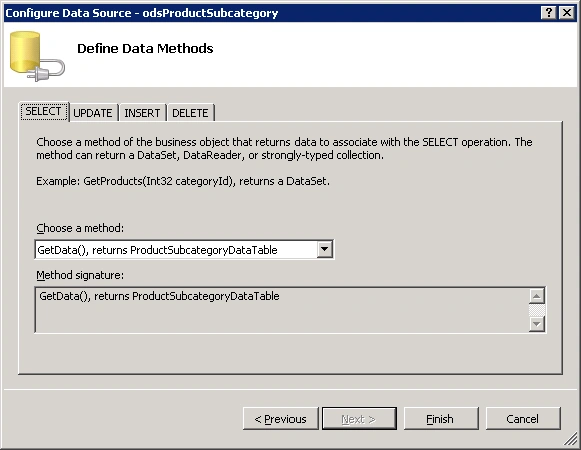Click the resize grip at dialog corner
This screenshot has height=450, width=581.
click(x=571, y=440)
